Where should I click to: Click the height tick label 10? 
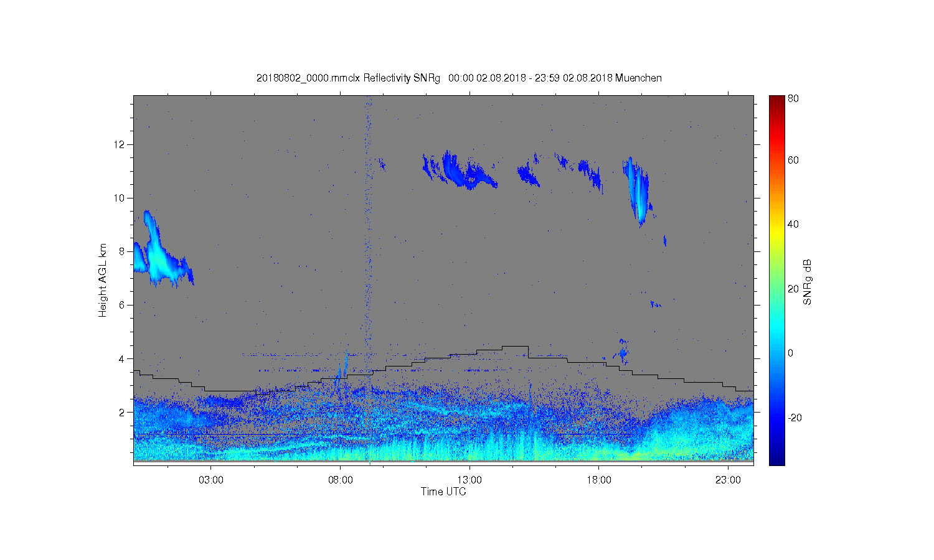[120, 198]
